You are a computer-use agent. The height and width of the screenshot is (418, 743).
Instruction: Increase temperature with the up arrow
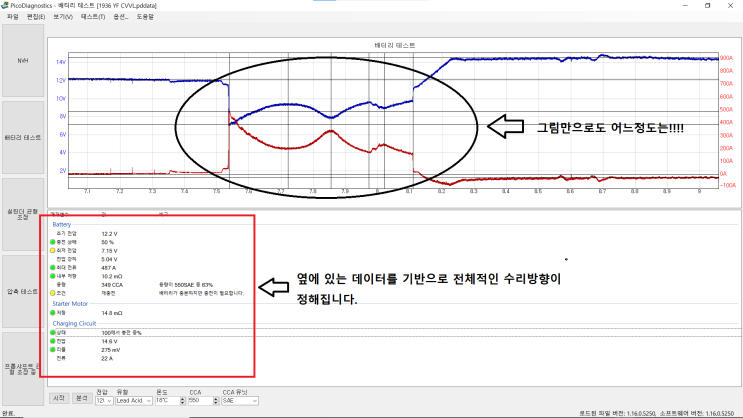(182, 399)
